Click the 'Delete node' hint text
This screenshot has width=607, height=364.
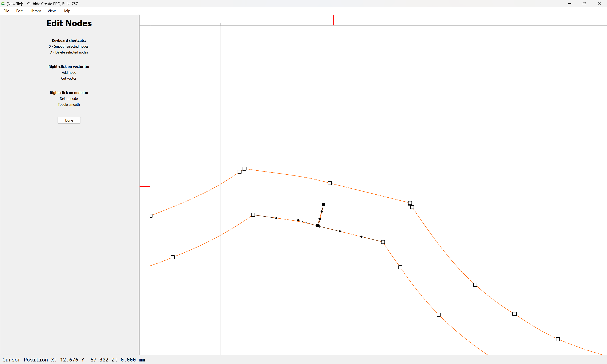coord(69,99)
